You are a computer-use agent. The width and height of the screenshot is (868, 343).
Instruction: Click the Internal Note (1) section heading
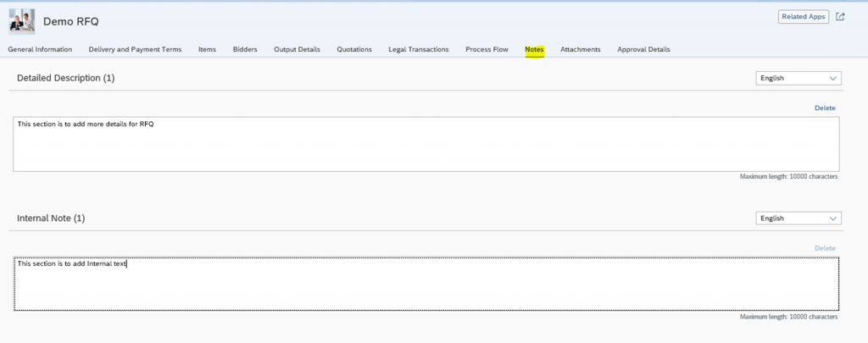(51, 218)
